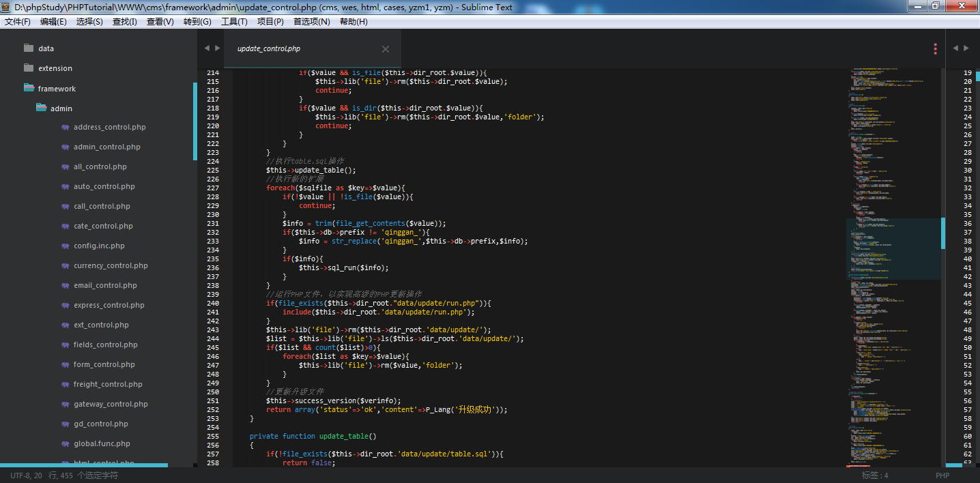Click 标签: 4 tab size in status bar
Image resolution: width=980 pixels, height=483 pixels.
[x=875, y=475]
